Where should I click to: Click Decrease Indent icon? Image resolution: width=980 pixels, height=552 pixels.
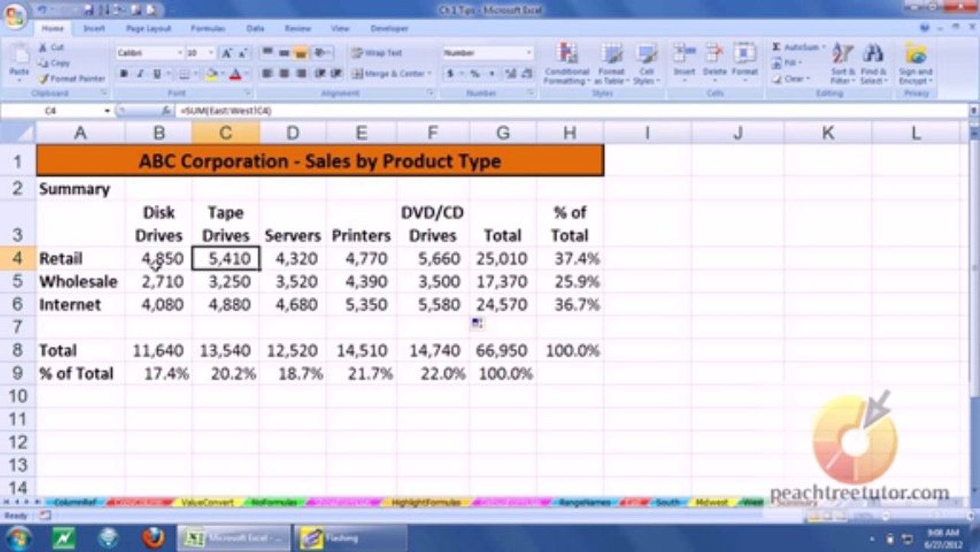[x=320, y=74]
